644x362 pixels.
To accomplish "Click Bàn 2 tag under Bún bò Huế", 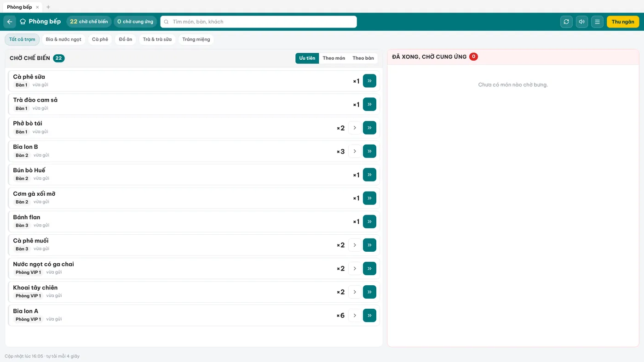I will coord(22,179).
